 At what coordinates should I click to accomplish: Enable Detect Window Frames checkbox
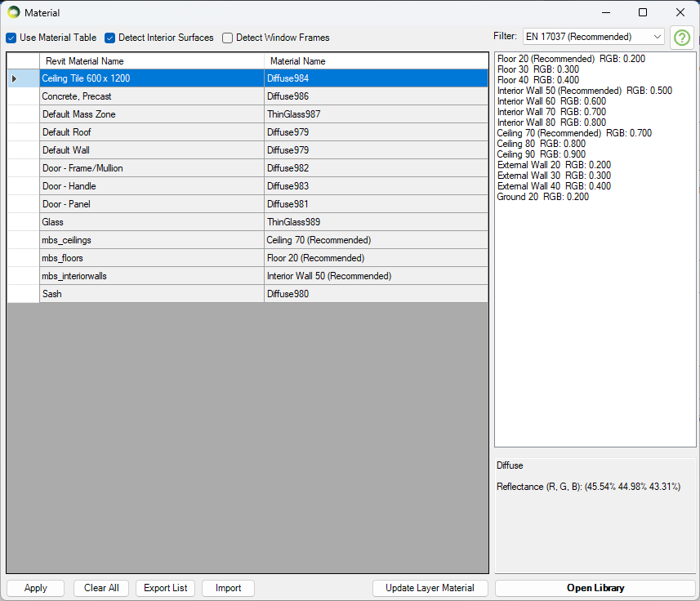coord(228,38)
